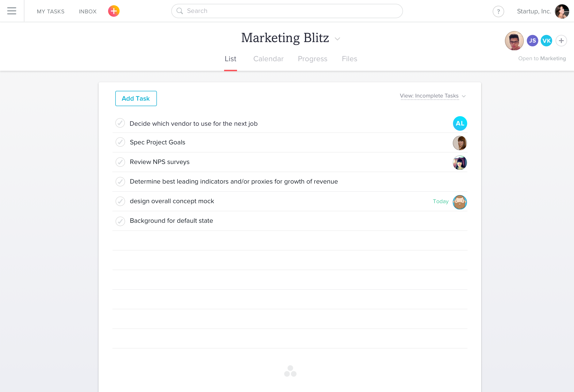Switch to the Progress tab

[x=312, y=59]
